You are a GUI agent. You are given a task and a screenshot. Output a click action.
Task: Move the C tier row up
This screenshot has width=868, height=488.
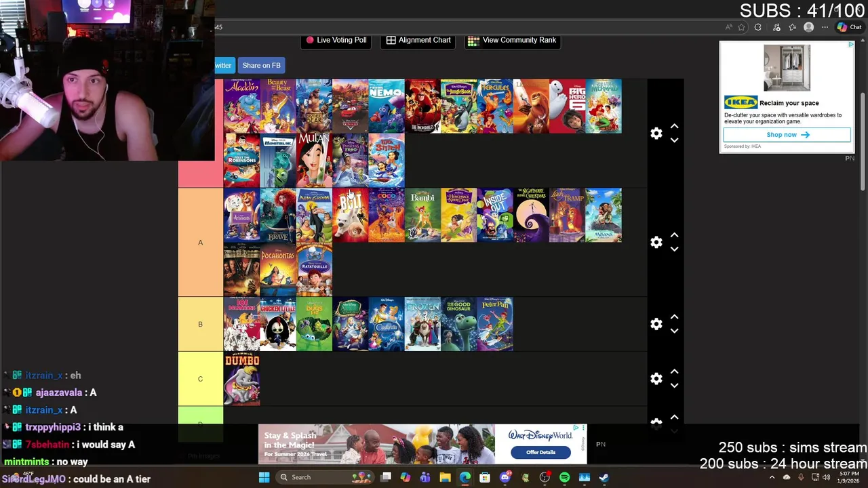[674, 372]
